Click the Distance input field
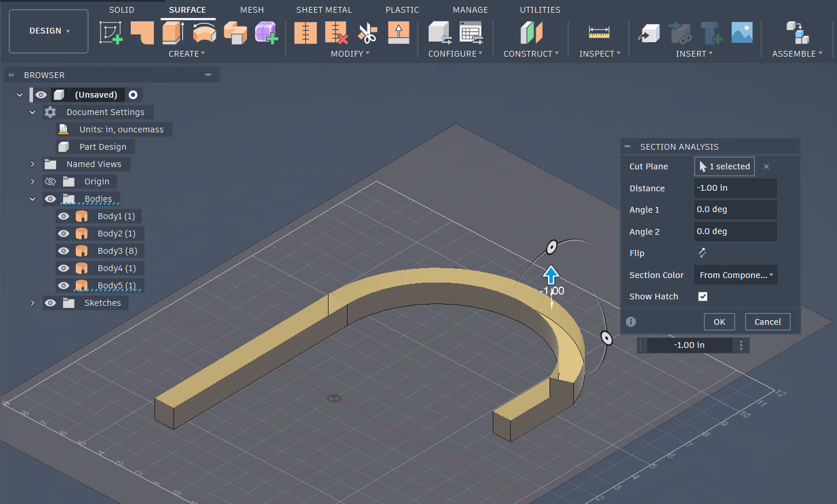837x504 pixels. pyautogui.click(x=735, y=188)
